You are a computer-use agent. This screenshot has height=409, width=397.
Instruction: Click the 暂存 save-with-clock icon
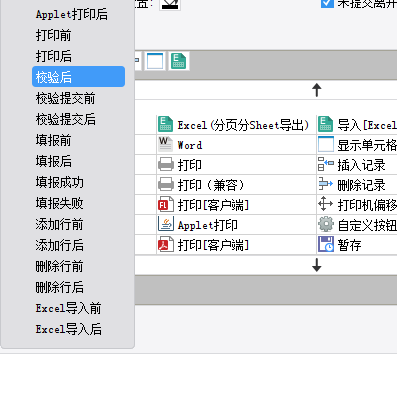click(326, 244)
